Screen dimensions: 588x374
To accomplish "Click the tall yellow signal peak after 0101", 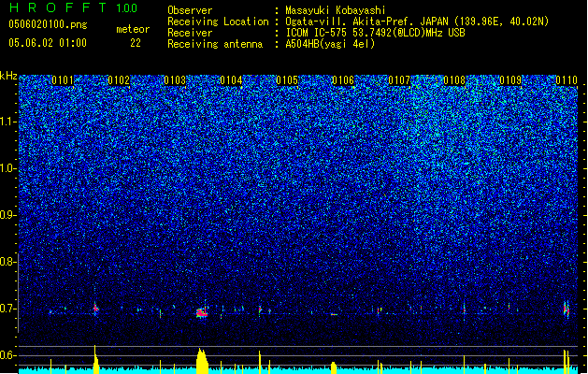I will (95, 359).
